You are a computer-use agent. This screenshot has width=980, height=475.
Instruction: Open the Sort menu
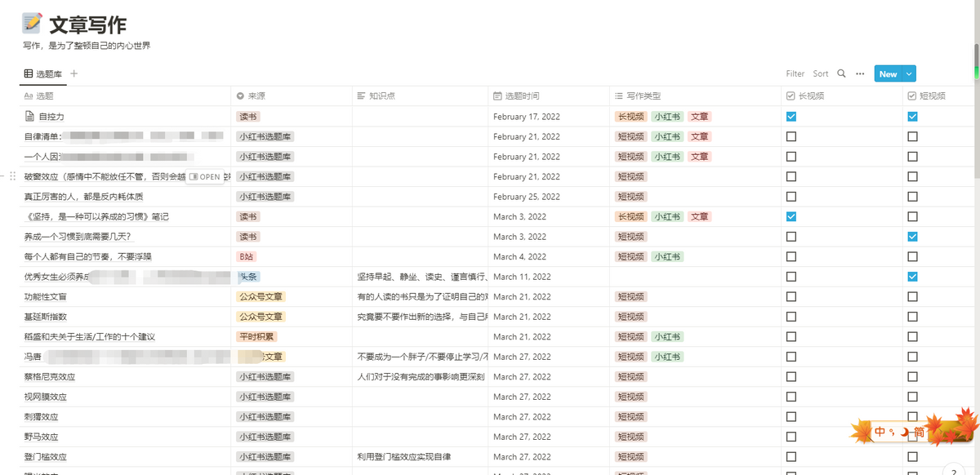click(x=821, y=73)
